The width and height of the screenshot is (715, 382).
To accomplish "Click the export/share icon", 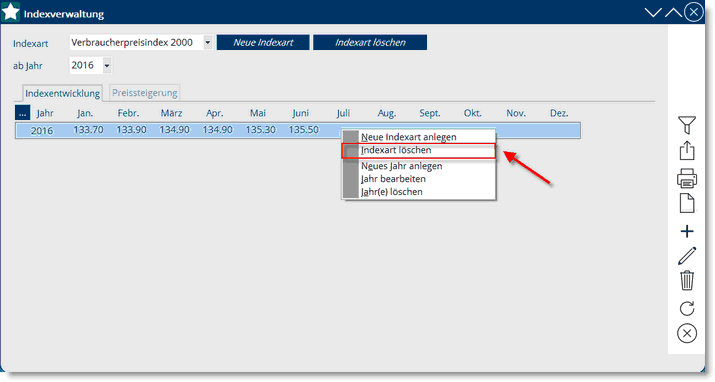I will (687, 150).
